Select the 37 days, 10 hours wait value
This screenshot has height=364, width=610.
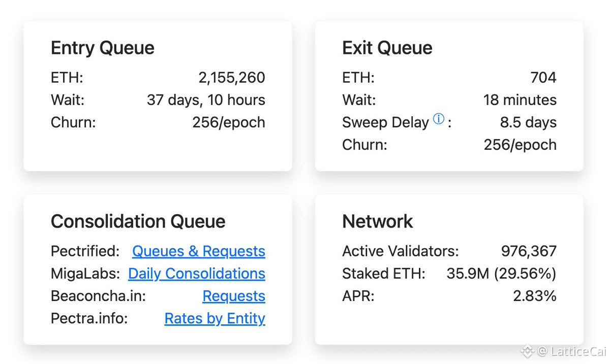[x=206, y=100]
